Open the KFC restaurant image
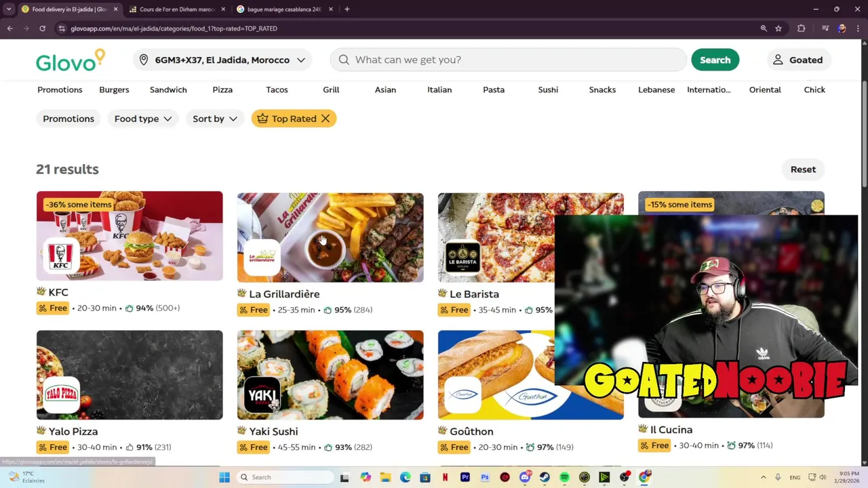 130,236
